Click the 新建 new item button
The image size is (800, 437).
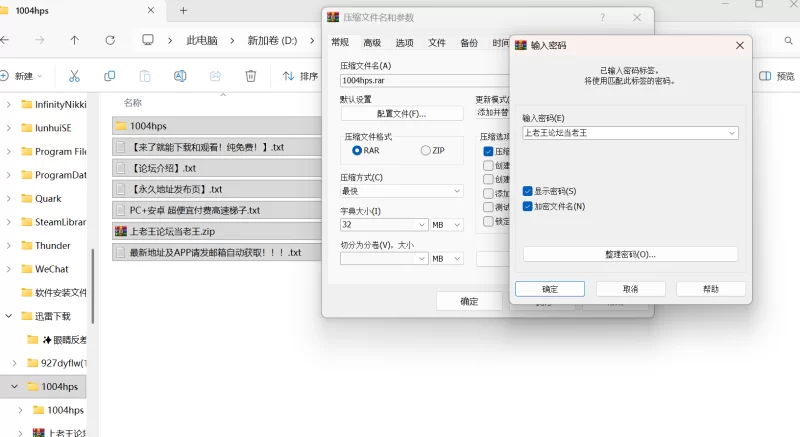[21, 76]
